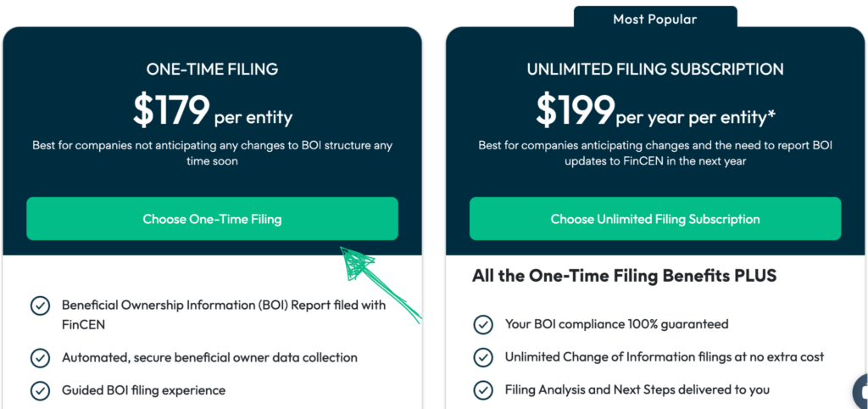Click the 'All the One-Time Filing Benefits PLUS' heading
Screen dimensions: 868x409
point(624,276)
